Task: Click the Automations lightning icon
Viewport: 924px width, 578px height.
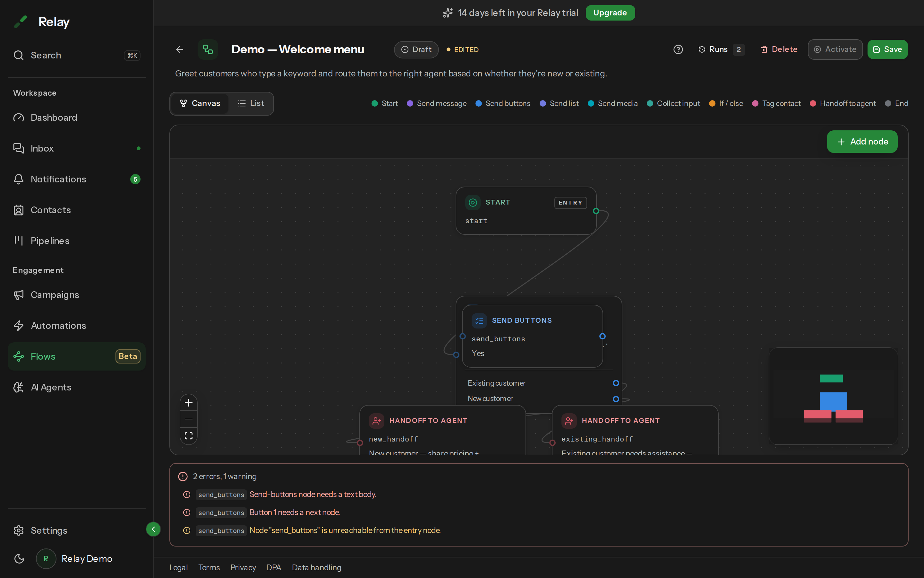Action: tap(18, 326)
